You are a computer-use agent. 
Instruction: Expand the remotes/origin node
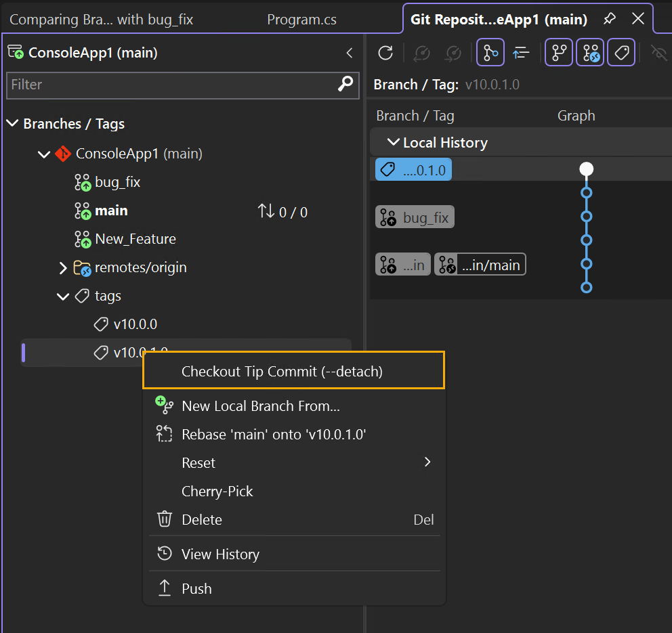[x=62, y=267]
